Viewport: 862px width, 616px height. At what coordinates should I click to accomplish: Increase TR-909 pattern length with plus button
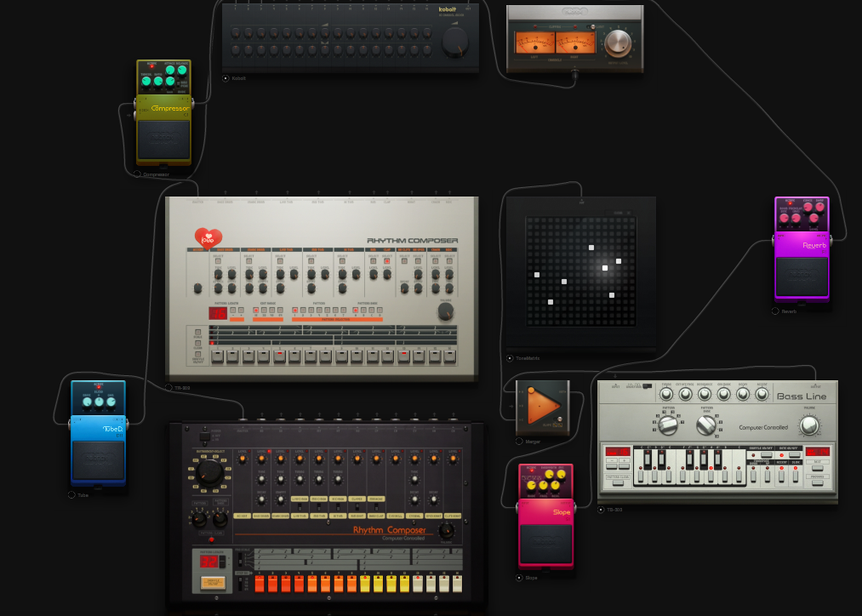coord(241,311)
